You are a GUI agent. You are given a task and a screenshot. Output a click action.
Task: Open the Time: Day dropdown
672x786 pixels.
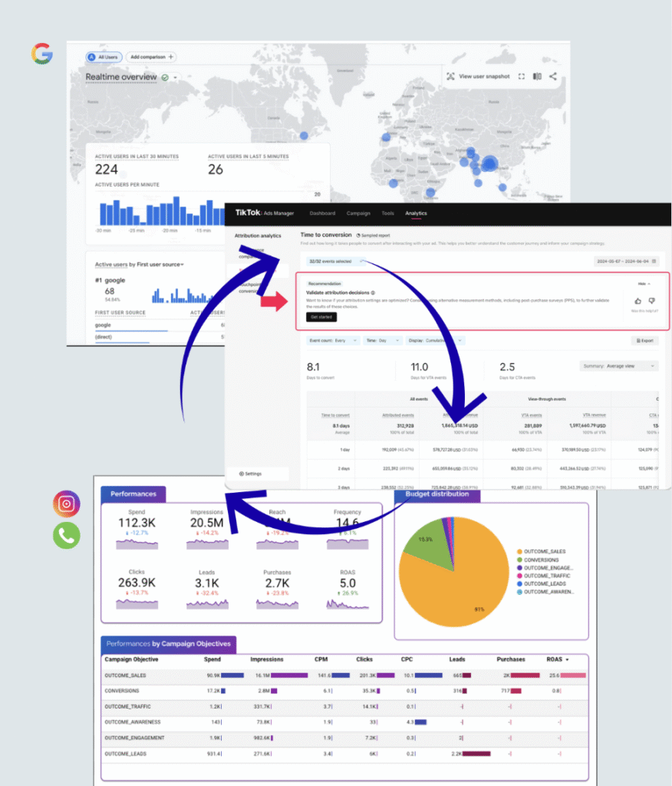(380, 340)
